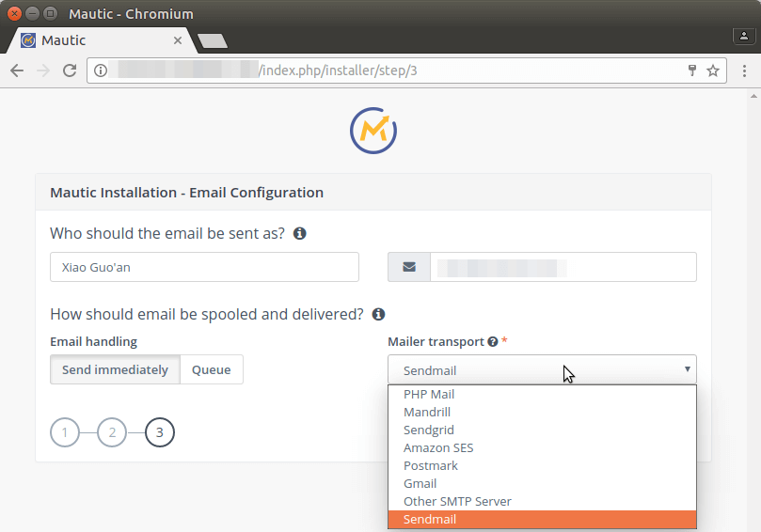Bookmark this page with the star icon
761x532 pixels.
(713, 70)
